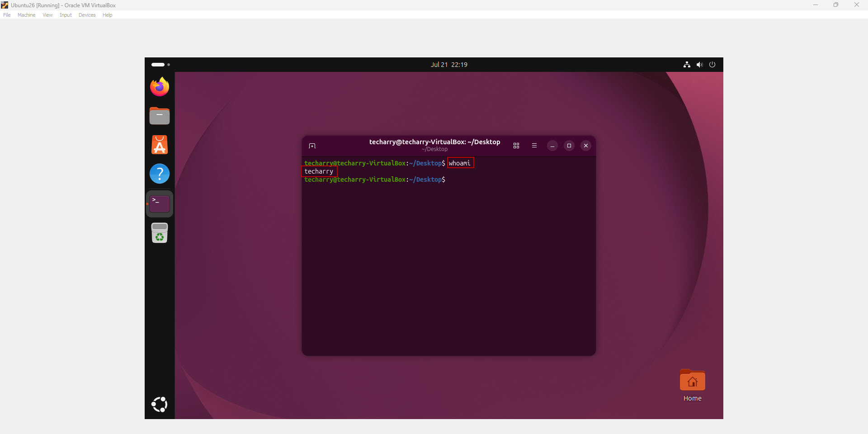Minimize the terminal window
The height and width of the screenshot is (434, 868).
click(552, 146)
